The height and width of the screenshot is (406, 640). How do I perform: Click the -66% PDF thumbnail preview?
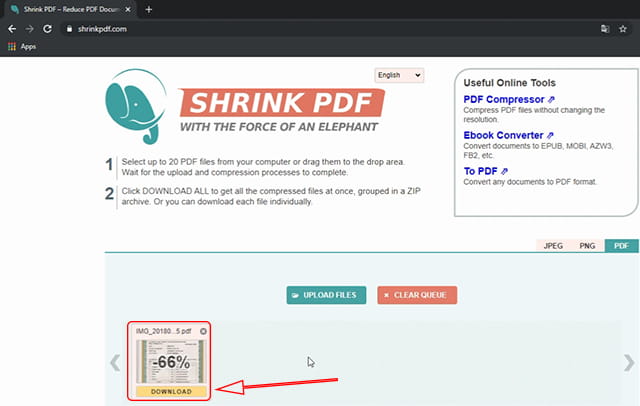171,362
